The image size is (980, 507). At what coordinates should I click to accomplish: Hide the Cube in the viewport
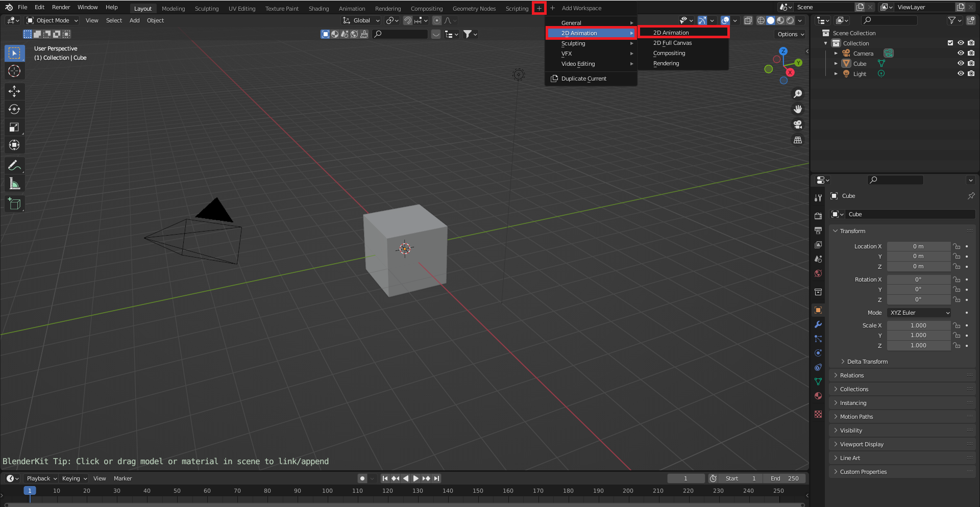coord(961,63)
